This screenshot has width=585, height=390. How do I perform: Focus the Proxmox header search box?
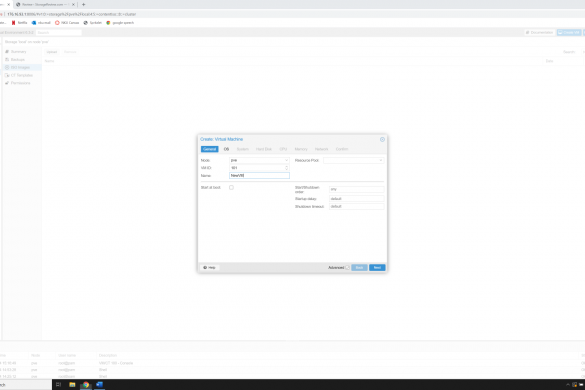[59, 32]
